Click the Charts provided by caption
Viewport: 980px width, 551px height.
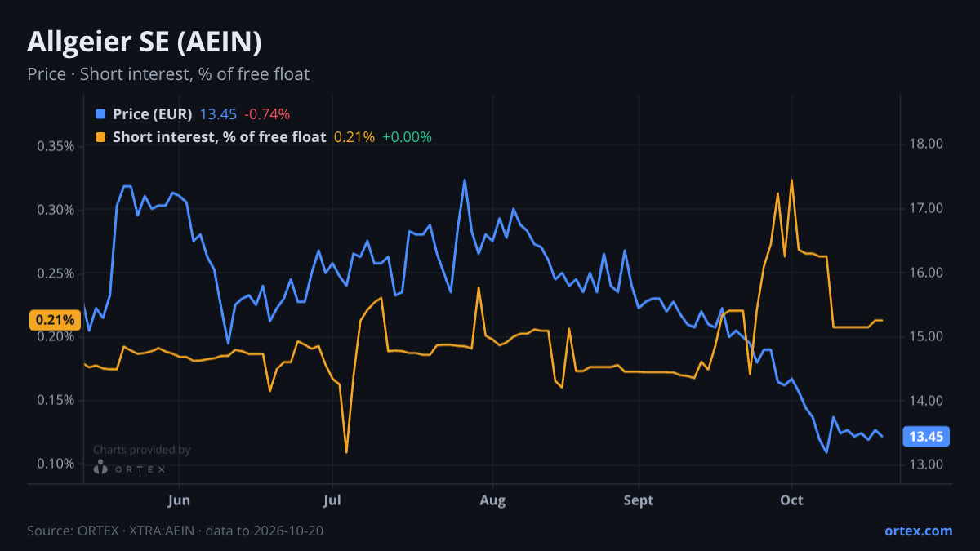142,450
